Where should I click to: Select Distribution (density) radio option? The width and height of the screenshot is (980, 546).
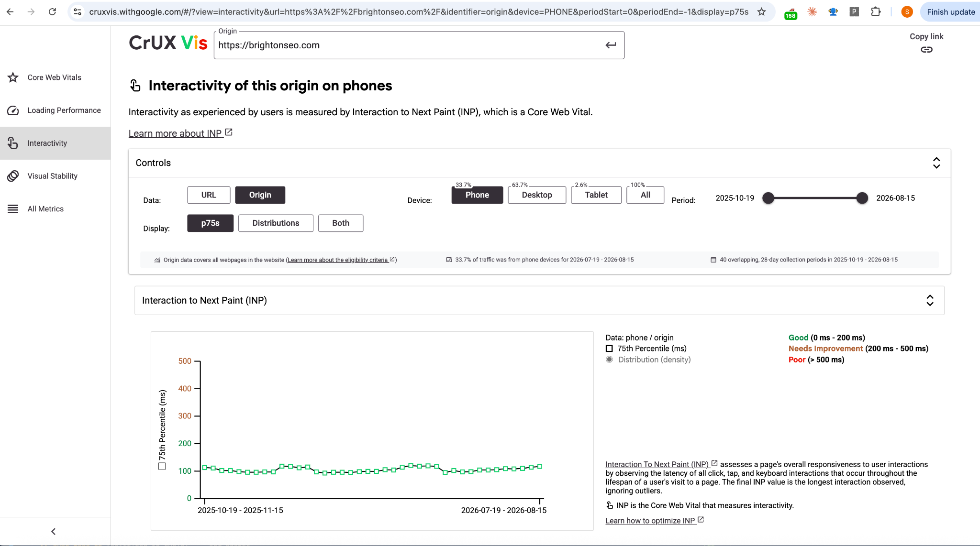click(x=609, y=360)
